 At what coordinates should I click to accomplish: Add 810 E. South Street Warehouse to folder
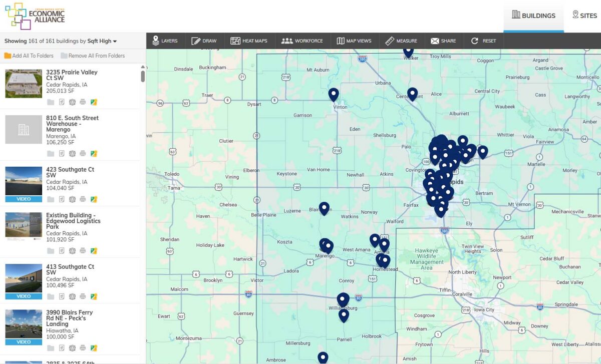(x=51, y=154)
